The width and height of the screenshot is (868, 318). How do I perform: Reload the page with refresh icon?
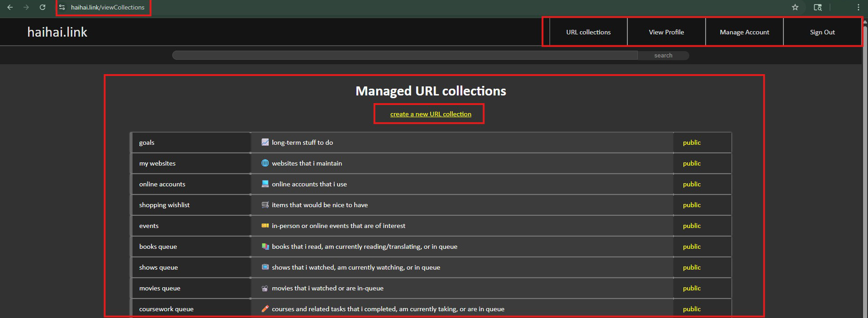[x=42, y=7]
